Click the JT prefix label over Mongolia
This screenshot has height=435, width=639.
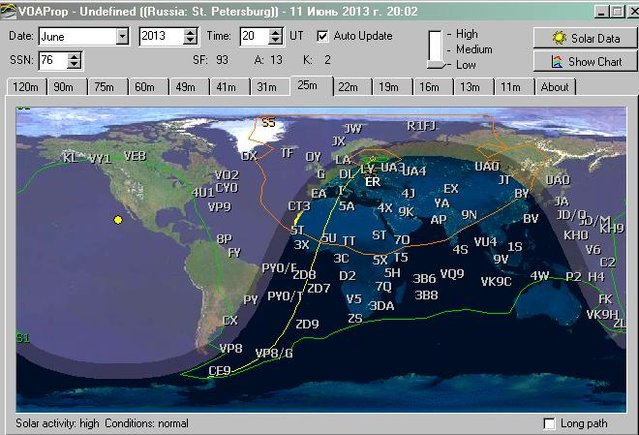(505, 180)
